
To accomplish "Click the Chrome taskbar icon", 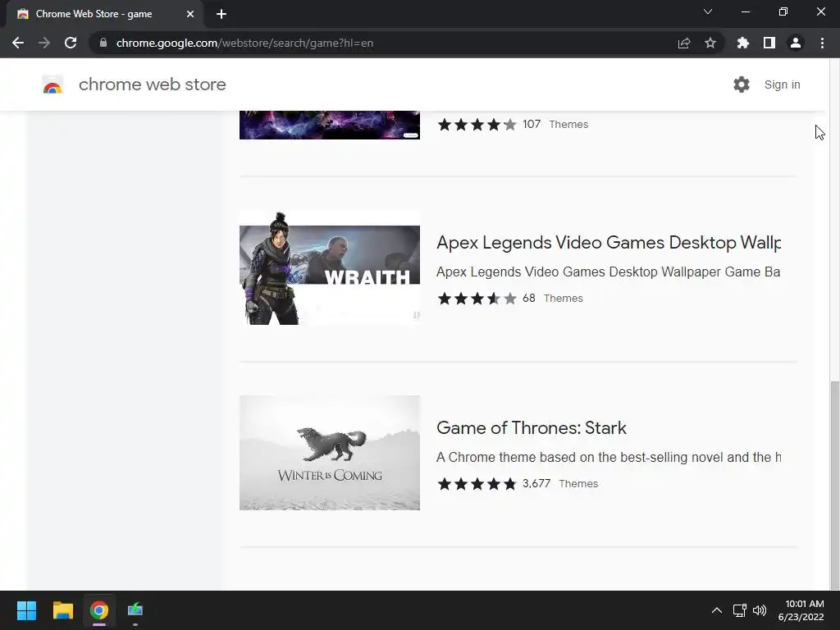I will point(99,610).
